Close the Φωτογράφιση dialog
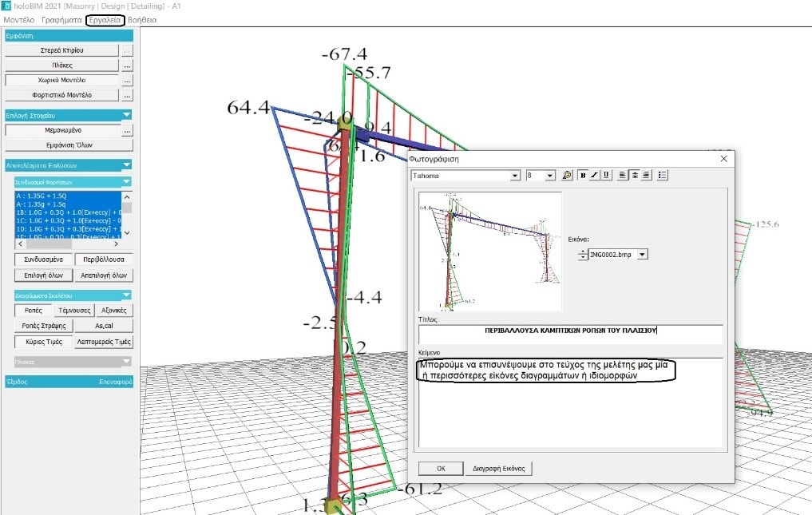Viewport: 812px width, 515px height. (723, 159)
